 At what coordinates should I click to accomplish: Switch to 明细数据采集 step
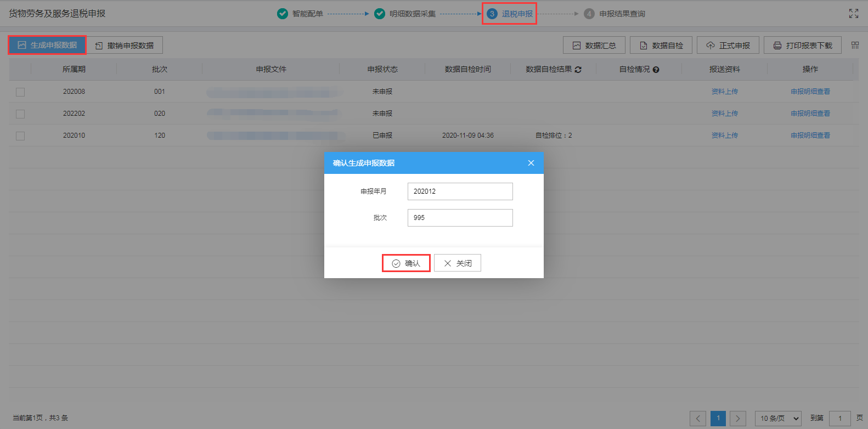413,14
